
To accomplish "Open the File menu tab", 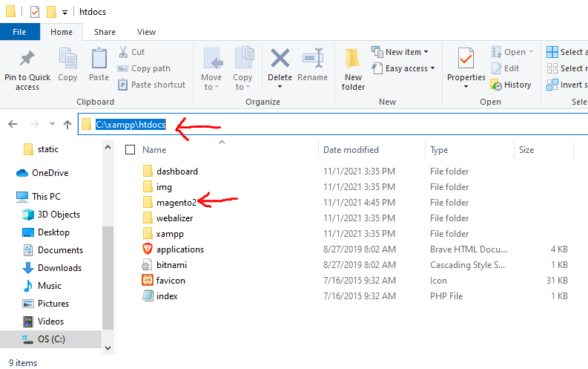I will point(19,32).
